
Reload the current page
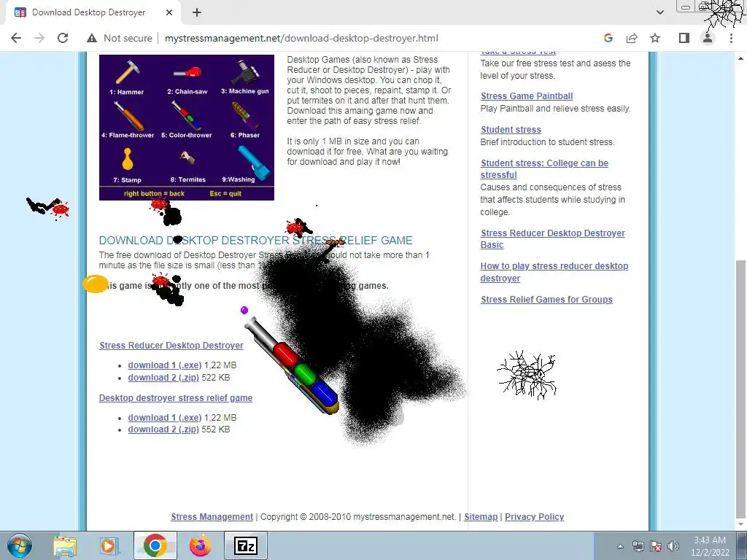click(x=63, y=38)
